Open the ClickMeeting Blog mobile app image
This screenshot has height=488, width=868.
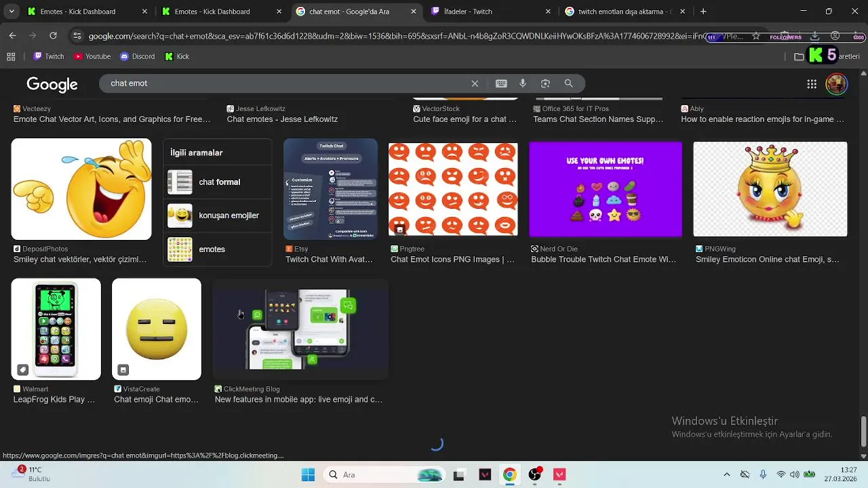[x=300, y=329]
